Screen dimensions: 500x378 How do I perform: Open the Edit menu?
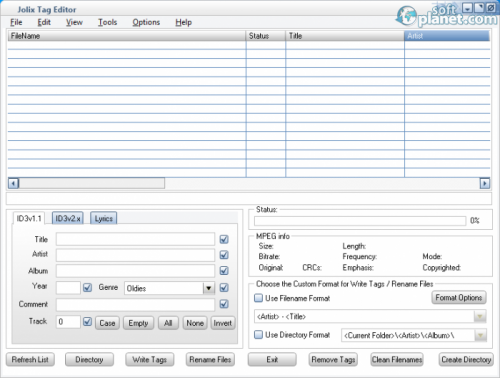point(44,22)
